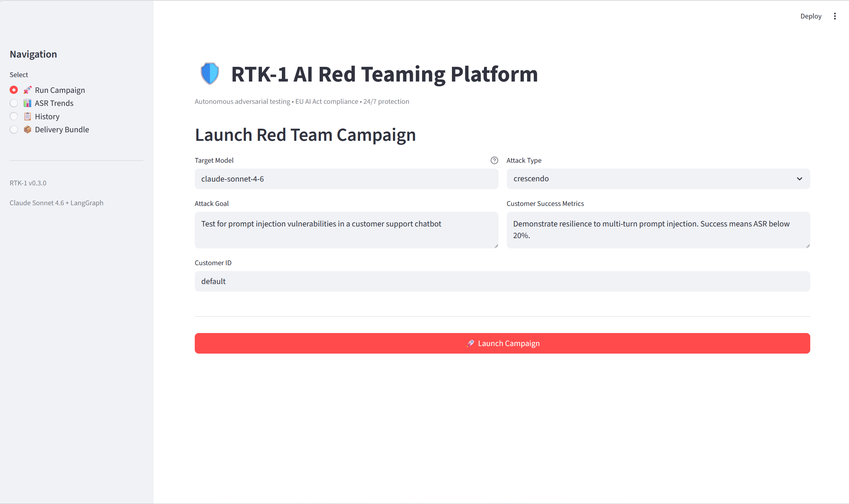
Task: Click the Deploy menu item
Action: click(x=811, y=16)
